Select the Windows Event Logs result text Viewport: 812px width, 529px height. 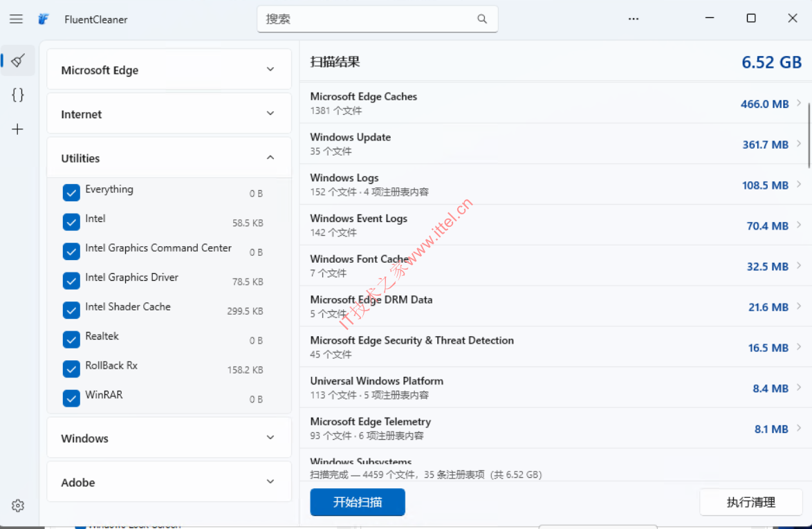359,219
